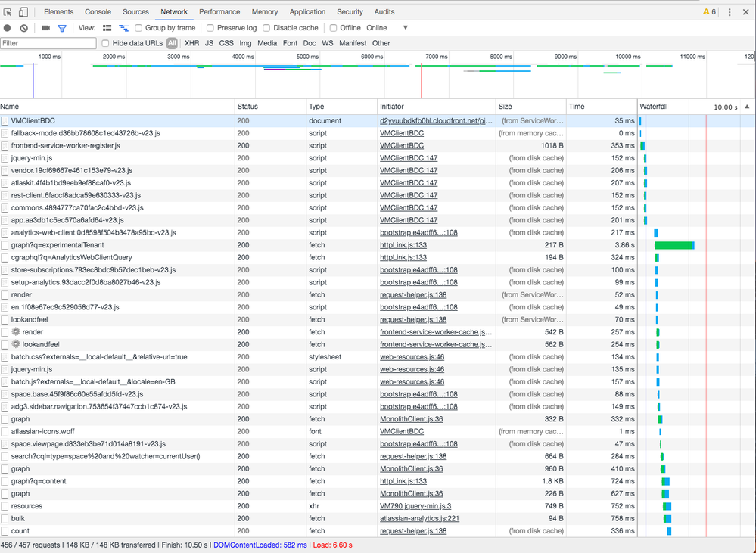
Task: Filter requests by XHR type
Action: point(192,43)
